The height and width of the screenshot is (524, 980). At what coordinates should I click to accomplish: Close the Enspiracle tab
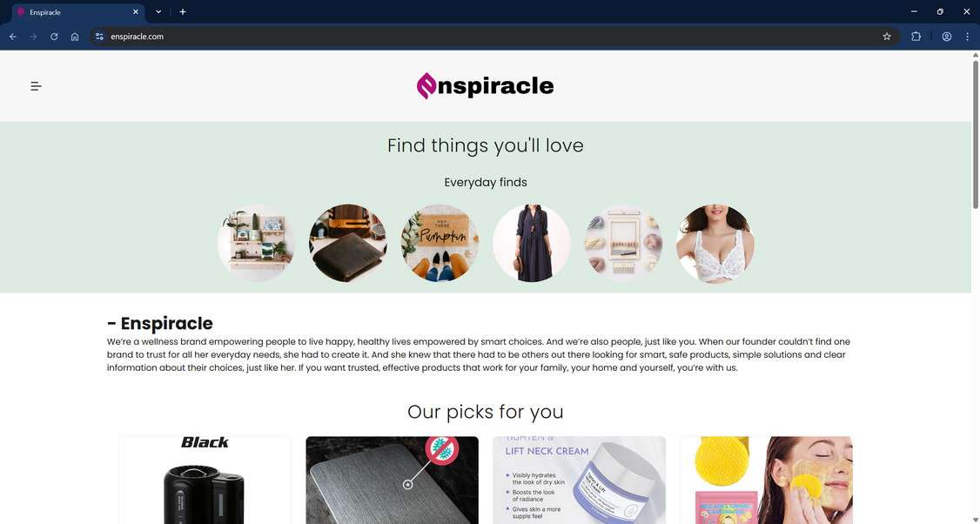[135, 12]
